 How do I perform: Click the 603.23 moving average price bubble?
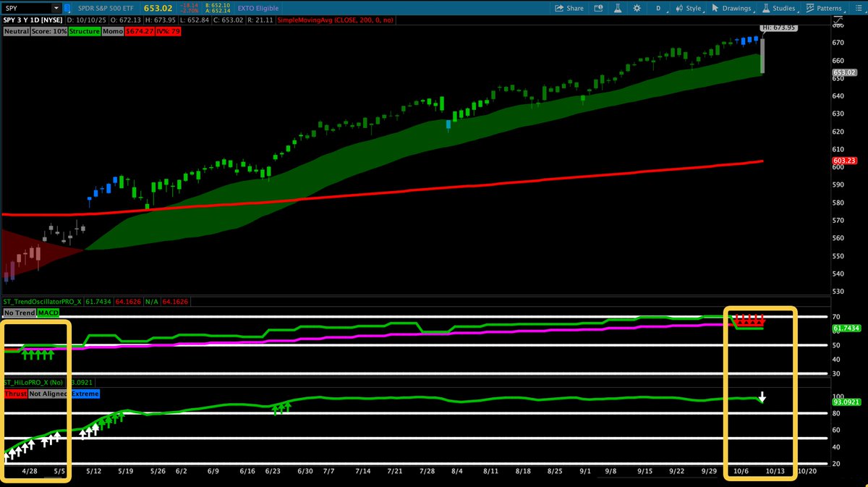coord(843,161)
